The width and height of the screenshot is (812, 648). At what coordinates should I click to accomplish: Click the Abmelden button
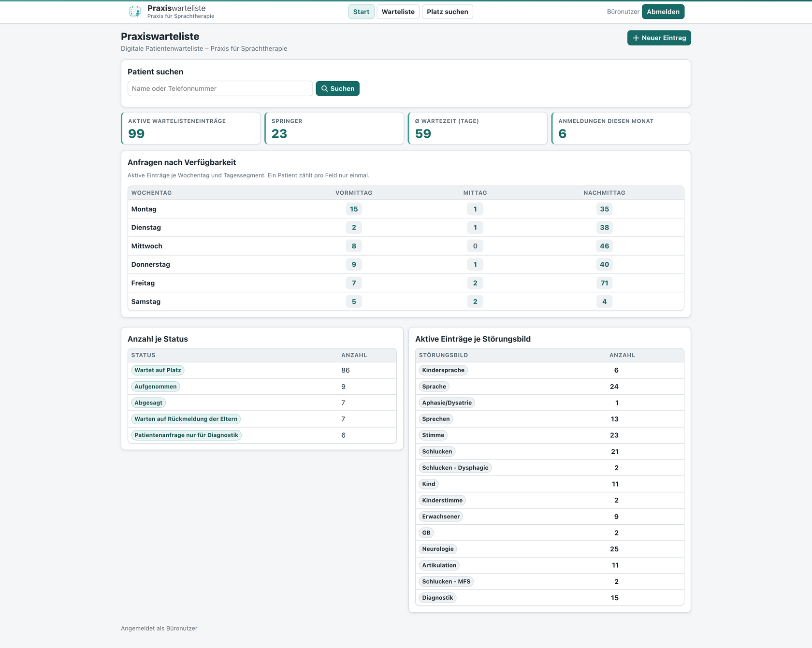pos(663,12)
